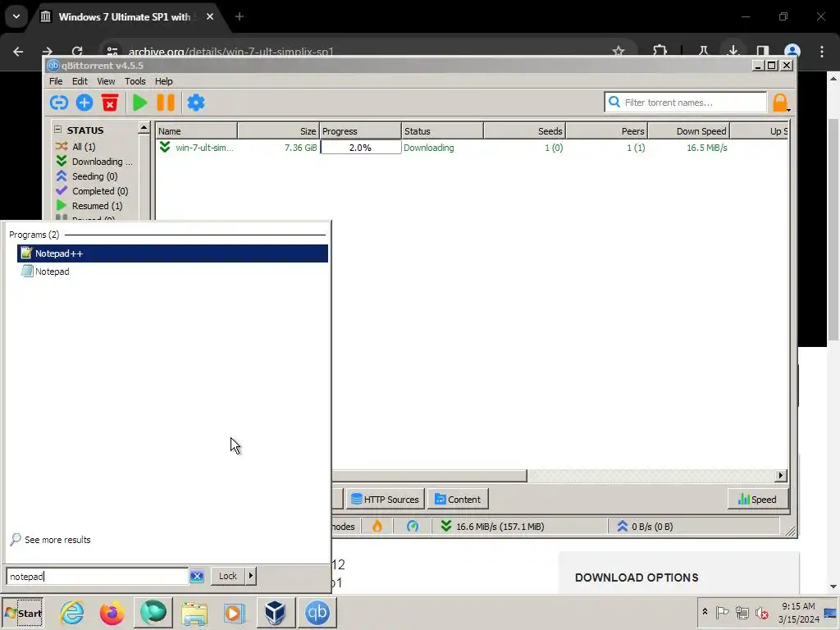Click See more results link
This screenshot has height=630, width=840.
pyautogui.click(x=50, y=540)
